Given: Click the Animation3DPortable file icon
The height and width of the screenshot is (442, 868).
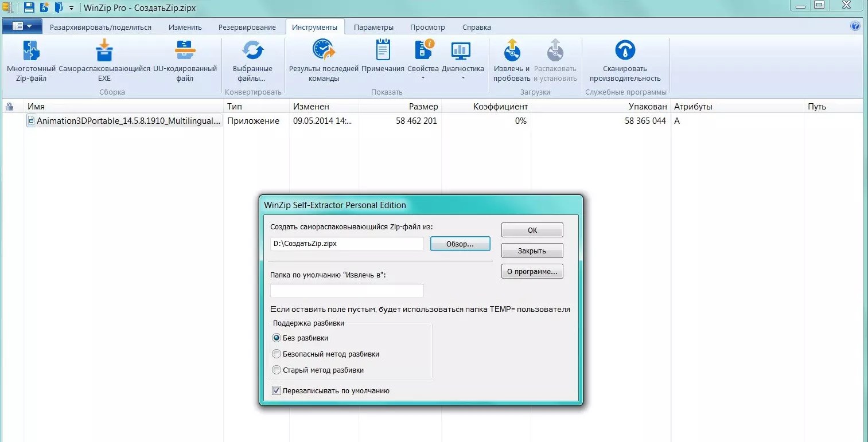Looking at the screenshot, I should [x=31, y=121].
